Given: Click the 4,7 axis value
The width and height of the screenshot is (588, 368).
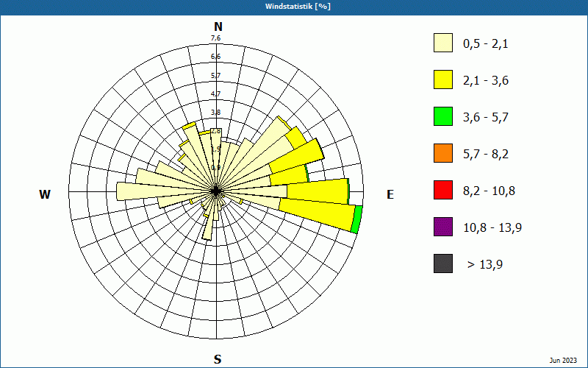Looking at the screenshot, I should click(215, 94).
